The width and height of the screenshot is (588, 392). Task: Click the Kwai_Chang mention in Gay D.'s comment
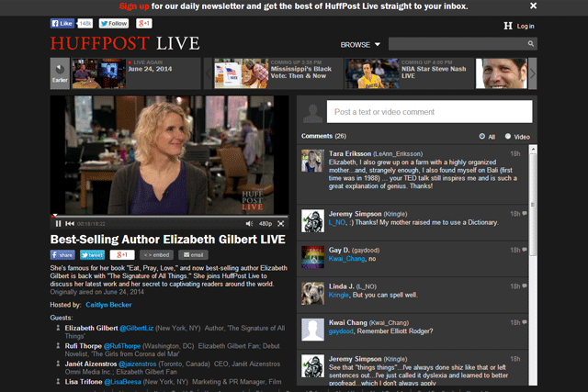[347, 259]
